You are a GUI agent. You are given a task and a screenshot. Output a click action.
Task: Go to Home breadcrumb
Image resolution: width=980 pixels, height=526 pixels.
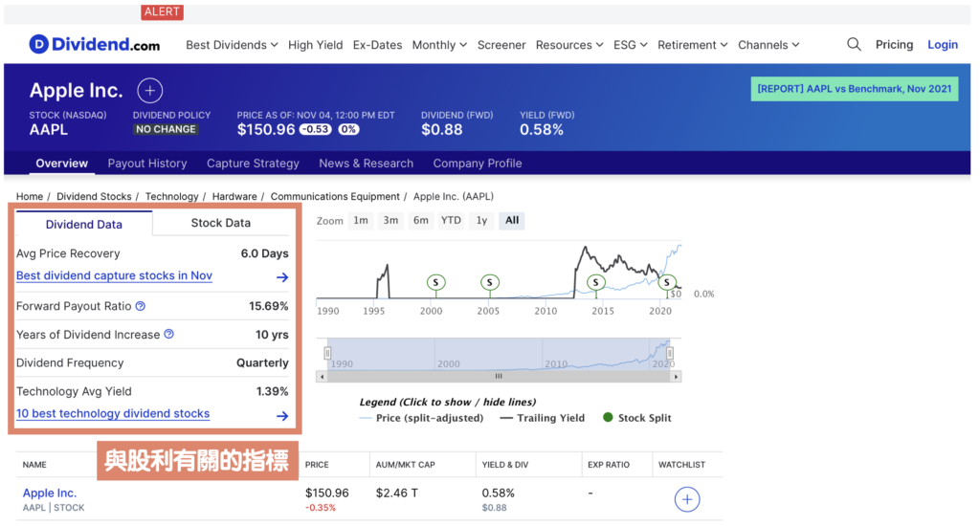30,196
